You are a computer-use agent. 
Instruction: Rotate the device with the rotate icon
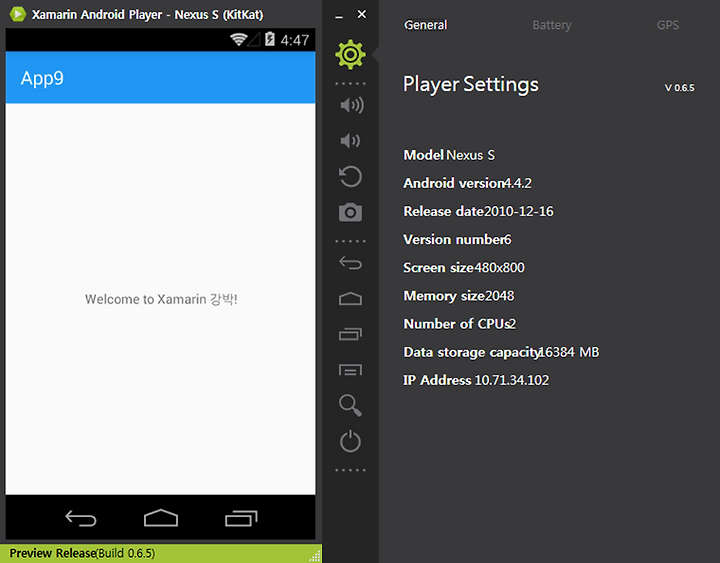350,176
